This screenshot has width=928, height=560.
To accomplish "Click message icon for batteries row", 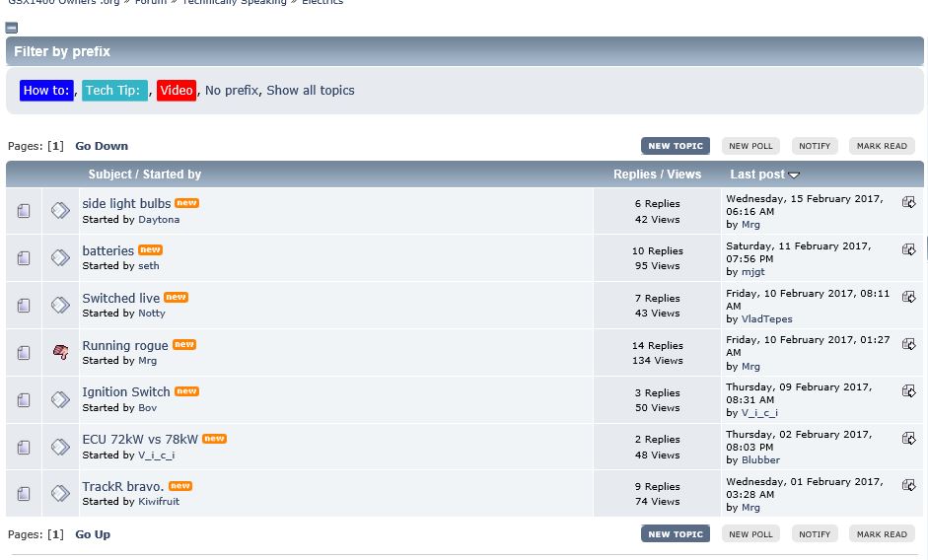I will tap(60, 257).
